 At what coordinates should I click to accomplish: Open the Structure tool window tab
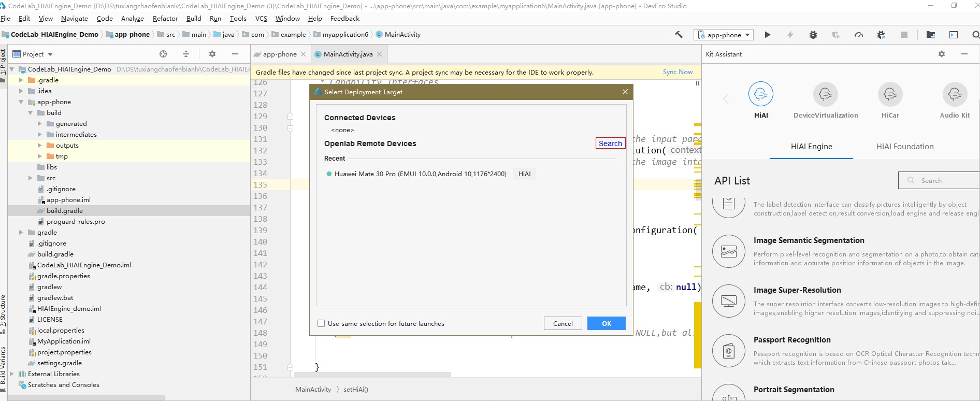3,314
